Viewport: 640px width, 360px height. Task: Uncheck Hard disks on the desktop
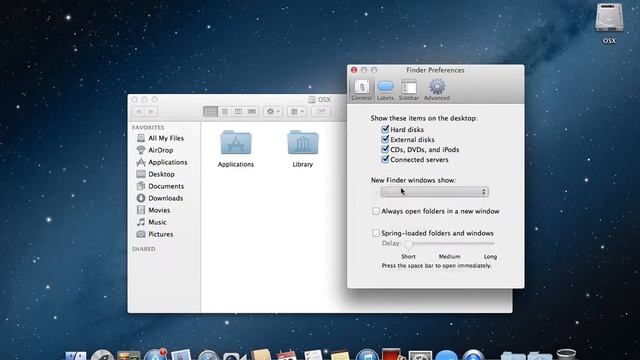click(385, 129)
